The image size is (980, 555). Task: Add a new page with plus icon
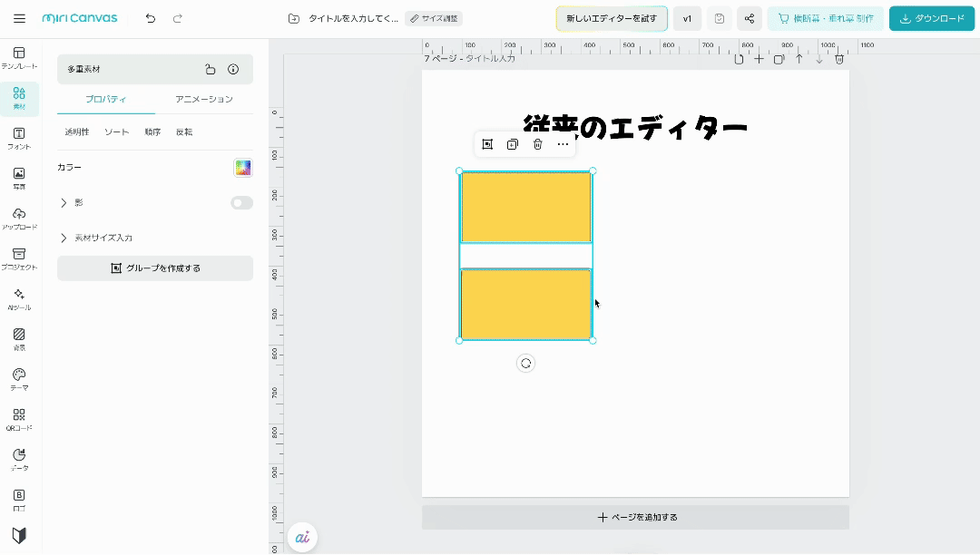(x=759, y=59)
